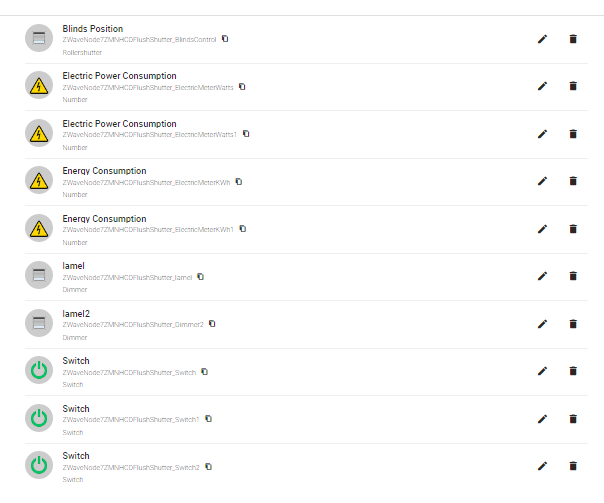
Task: Copy the ElectricMeterKWh item name
Action: 239,182
